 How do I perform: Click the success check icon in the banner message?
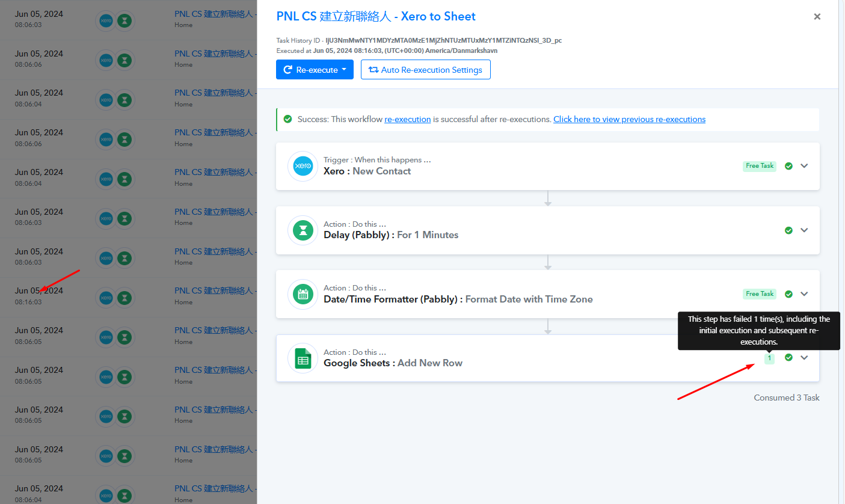[x=287, y=119]
